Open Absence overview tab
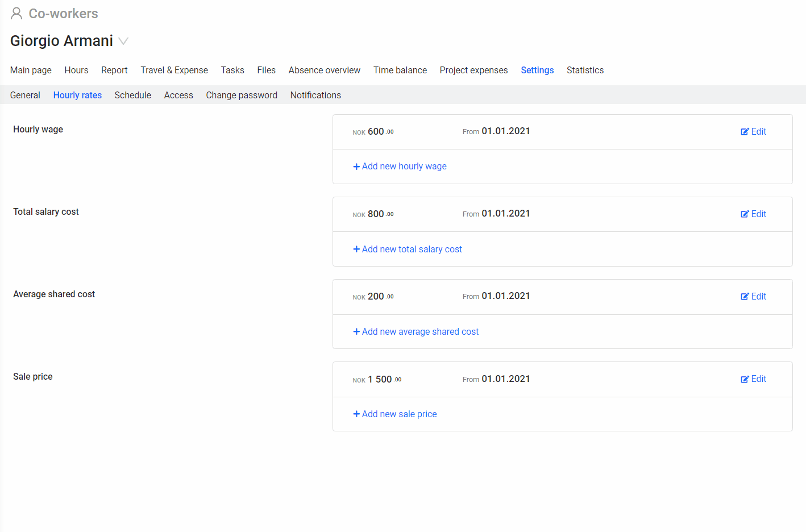806x532 pixels. click(x=324, y=70)
